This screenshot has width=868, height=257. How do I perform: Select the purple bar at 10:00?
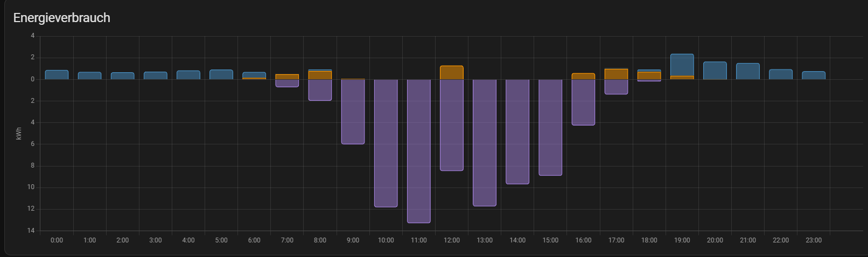tap(386, 143)
